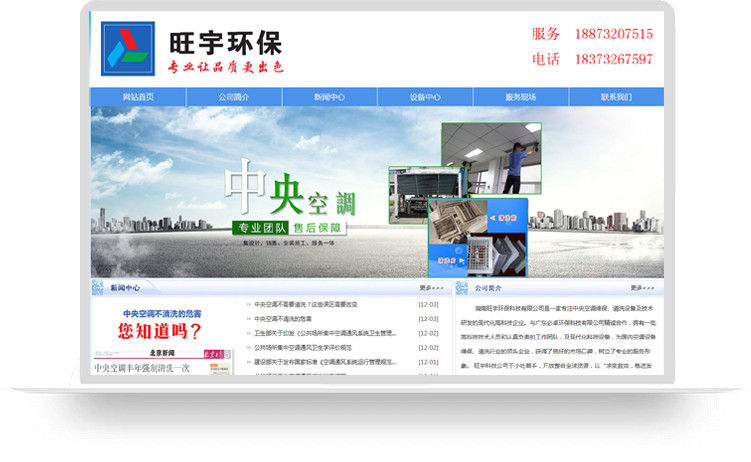Expand 更多 in the 新闻中心 panel
Viewport: 751px width, 462px height.
(431, 288)
